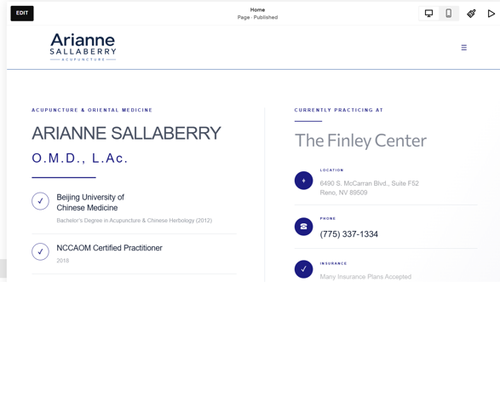Click 'Beijing University of Chinese Medicine' text
Viewport: 500px width, 409px height.
pyautogui.click(x=90, y=202)
